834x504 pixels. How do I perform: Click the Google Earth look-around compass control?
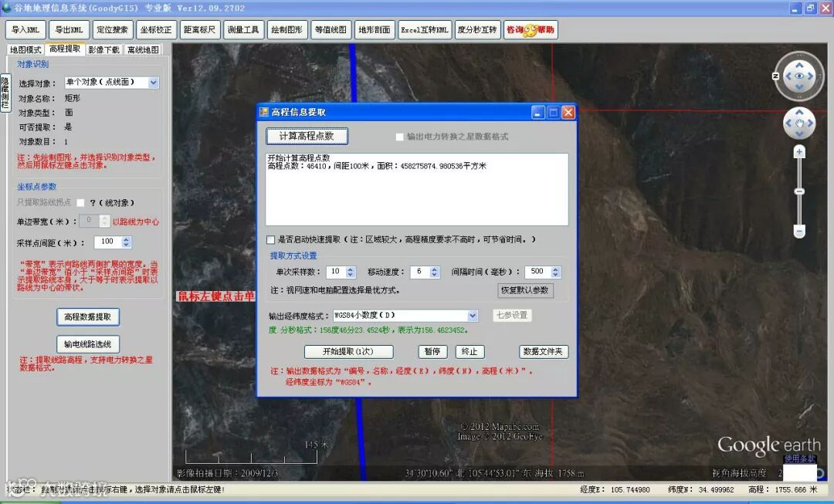point(799,76)
